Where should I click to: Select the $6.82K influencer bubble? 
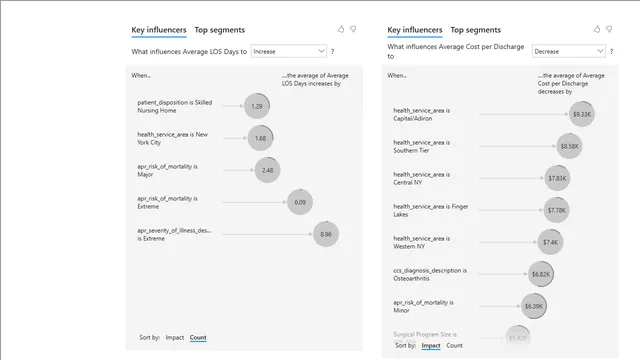coord(541,274)
